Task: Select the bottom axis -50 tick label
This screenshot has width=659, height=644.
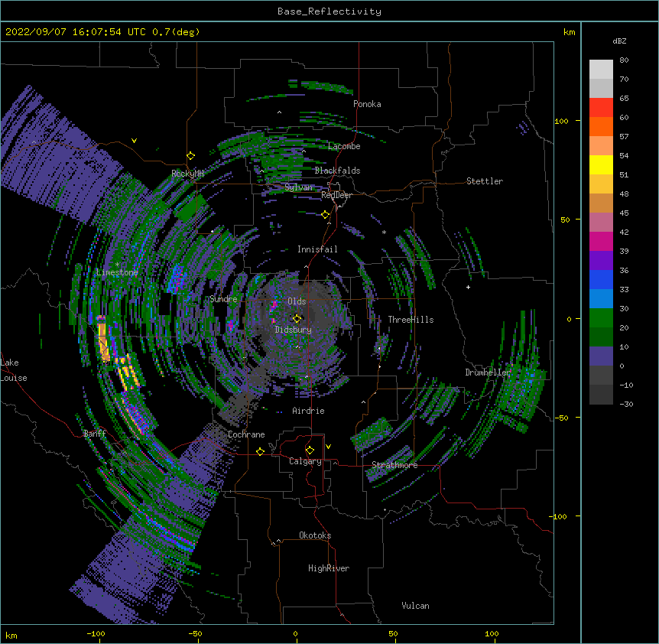Action: coord(195,633)
